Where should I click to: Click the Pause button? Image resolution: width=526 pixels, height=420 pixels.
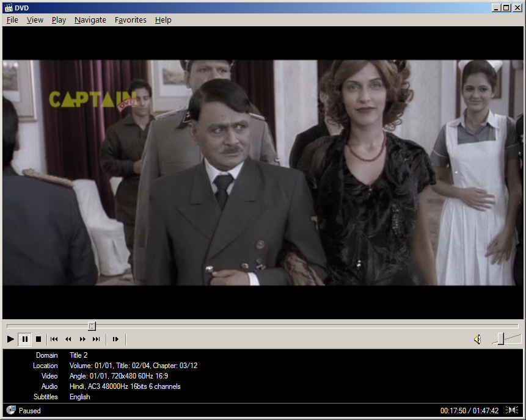(x=25, y=339)
